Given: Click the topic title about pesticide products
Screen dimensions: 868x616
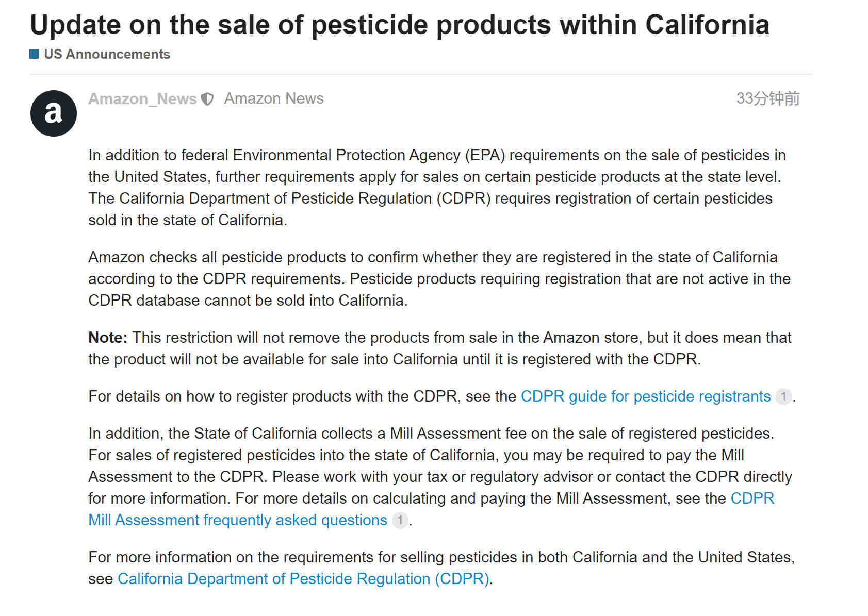Looking at the screenshot, I should coord(400,25).
